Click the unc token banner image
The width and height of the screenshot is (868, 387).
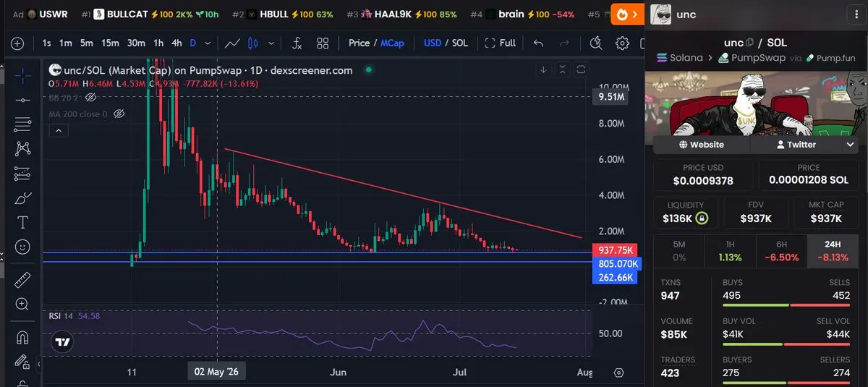pyautogui.click(x=755, y=103)
